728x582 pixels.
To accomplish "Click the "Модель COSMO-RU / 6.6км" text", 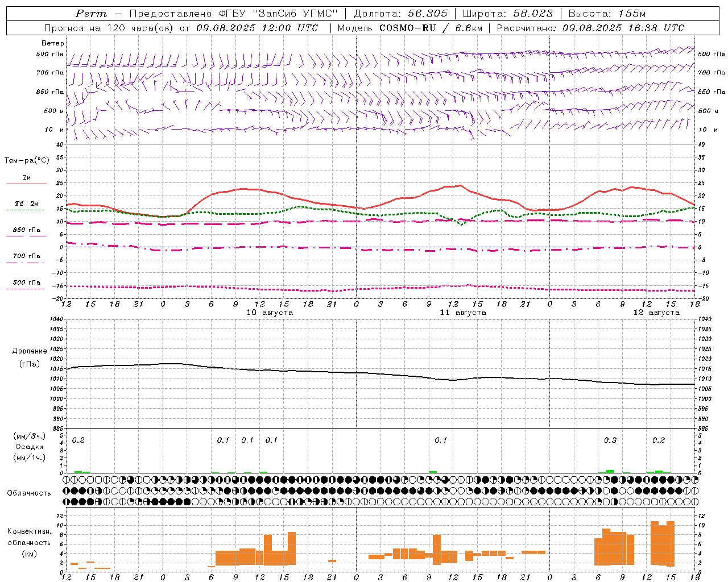I will point(410,28).
